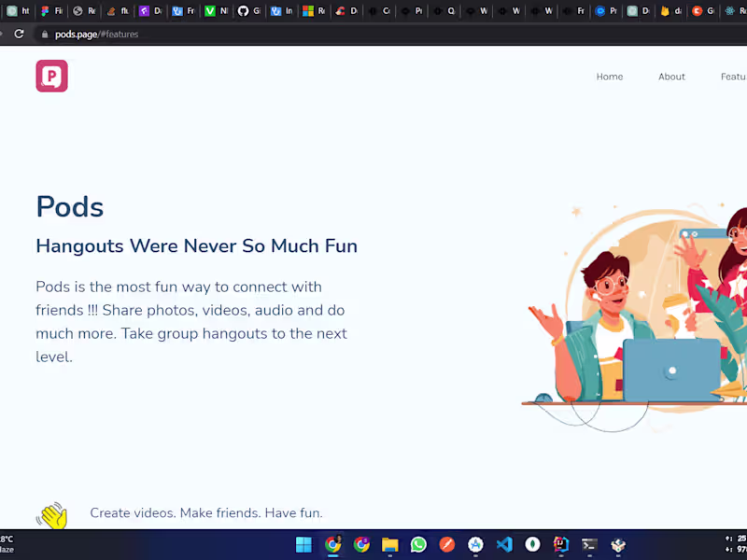Open the Home nav link
Image resolution: width=747 pixels, height=560 pixels.
point(610,77)
